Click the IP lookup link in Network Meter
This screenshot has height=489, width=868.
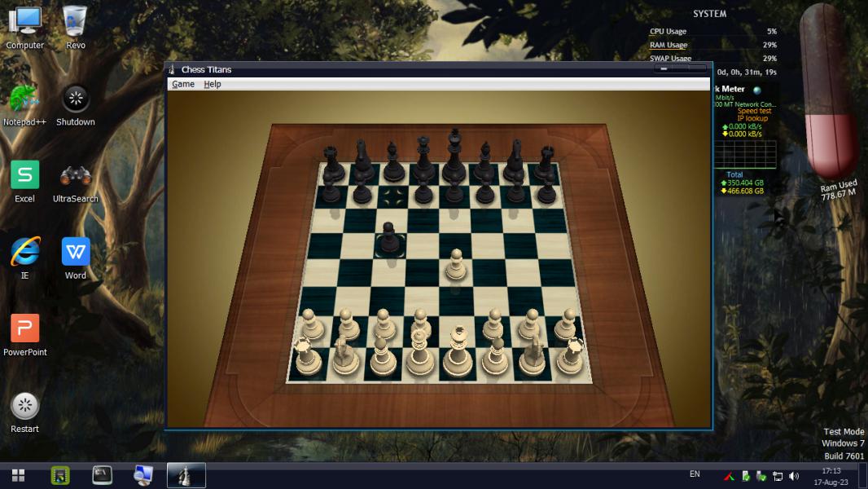[x=752, y=118]
